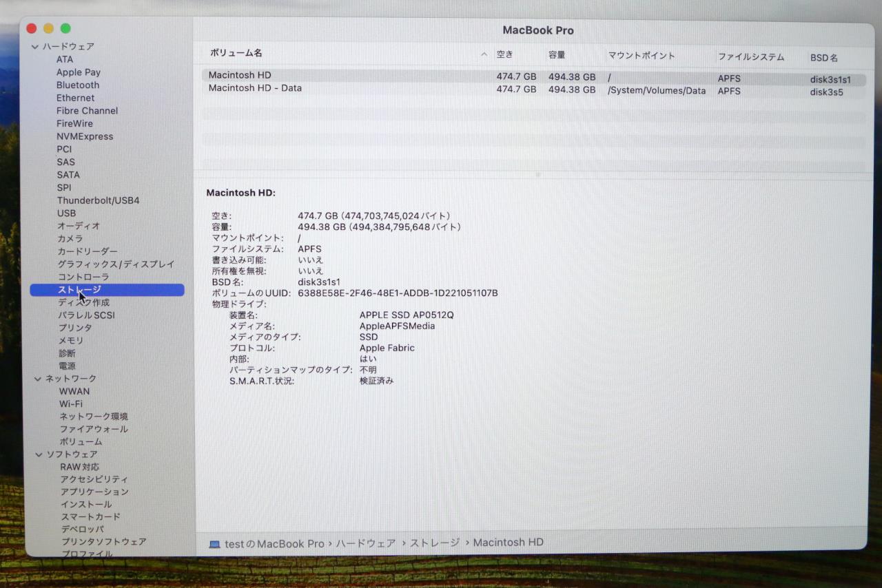Open アクセシビリティ software info

pos(94,479)
